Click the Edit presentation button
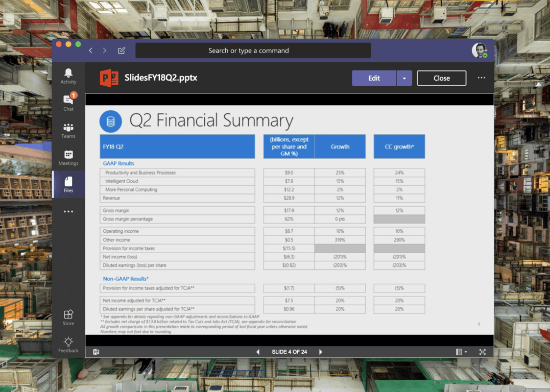Image resolution: width=550 pixels, height=392 pixels. (x=374, y=78)
